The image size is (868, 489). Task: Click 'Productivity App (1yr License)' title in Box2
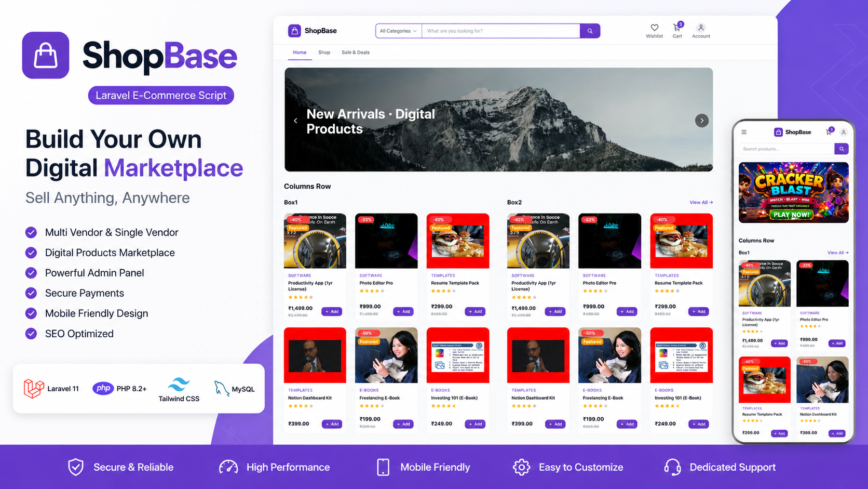click(x=533, y=286)
